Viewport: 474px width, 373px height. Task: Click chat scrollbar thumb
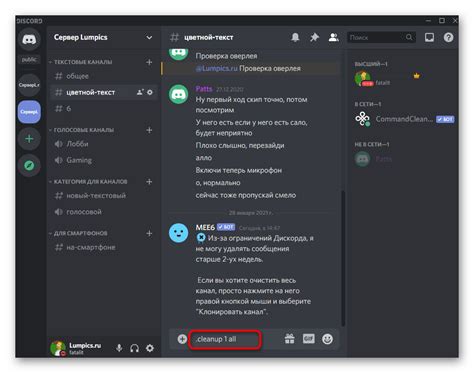pyautogui.click(x=343, y=258)
